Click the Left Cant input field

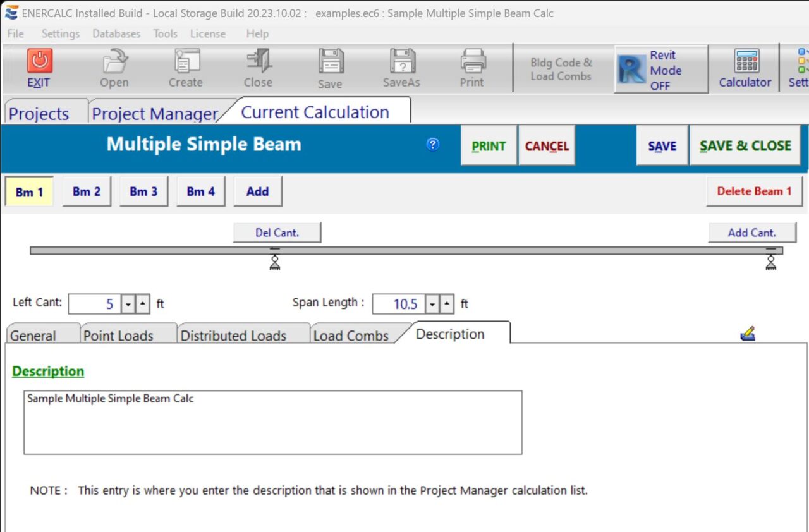tap(94, 305)
